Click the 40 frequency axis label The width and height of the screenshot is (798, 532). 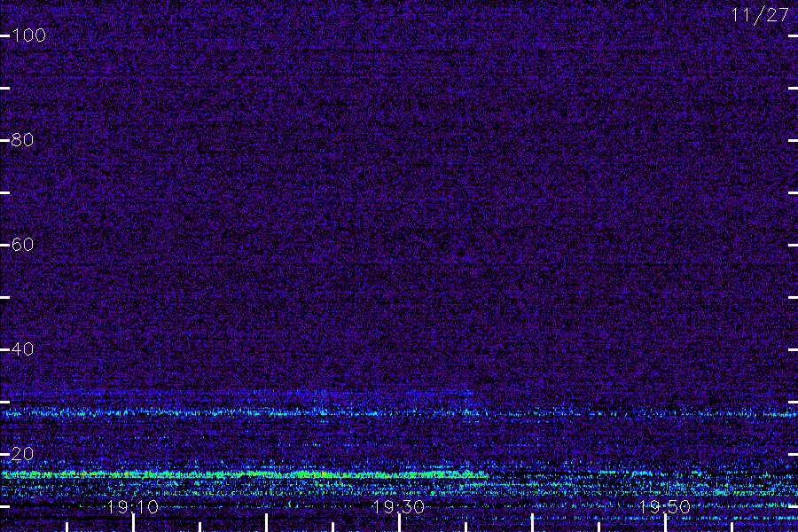coord(22,349)
